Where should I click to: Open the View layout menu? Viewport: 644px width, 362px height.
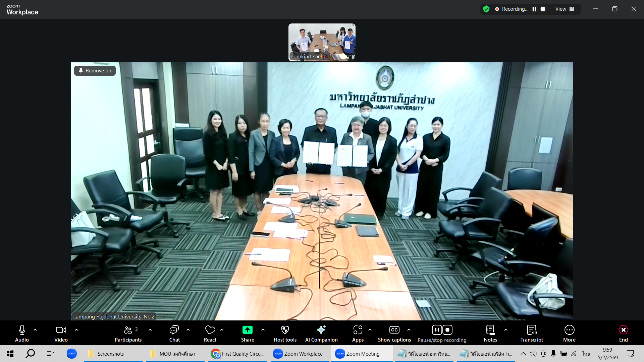point(565,9)
